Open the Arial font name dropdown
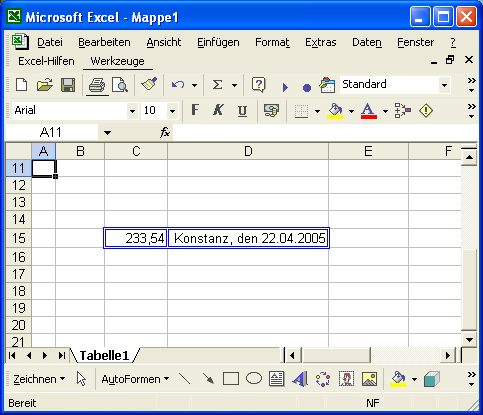483x415 pixels. (x=132, y=111)
